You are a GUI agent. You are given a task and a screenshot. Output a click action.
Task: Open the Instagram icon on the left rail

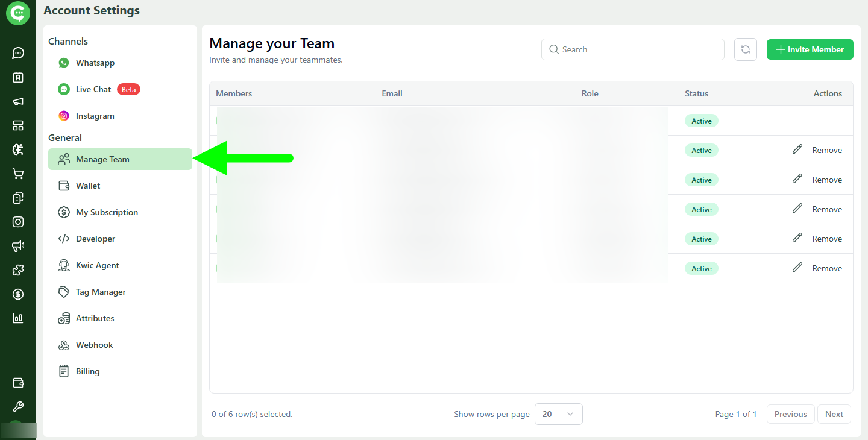(x=18, y=222)
